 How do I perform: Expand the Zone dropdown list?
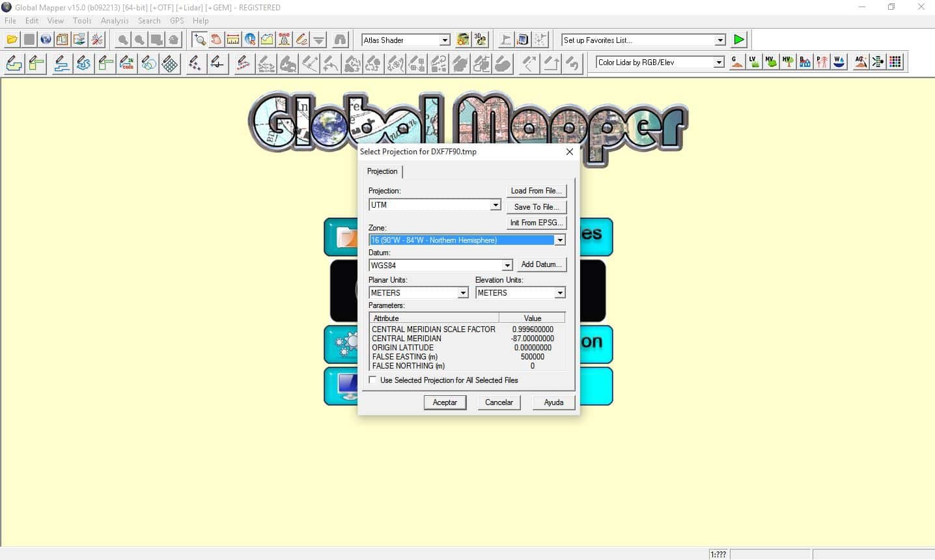coord(560,240)
